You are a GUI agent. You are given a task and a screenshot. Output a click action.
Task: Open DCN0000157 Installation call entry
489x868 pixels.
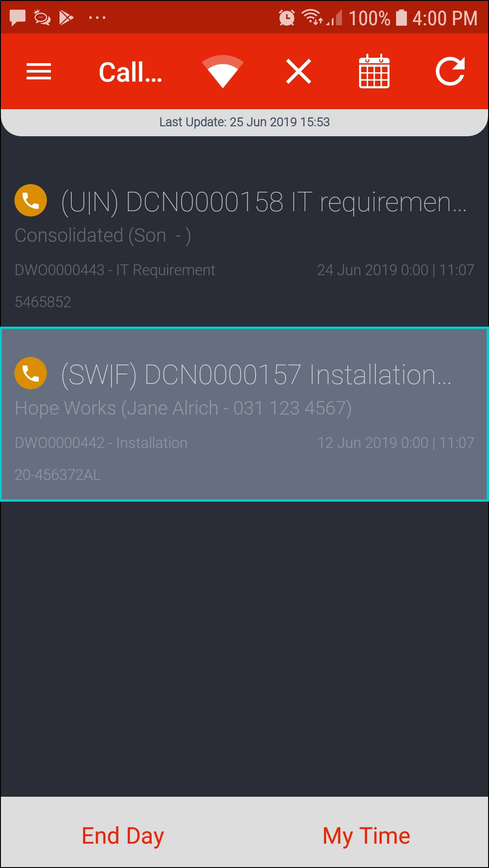(244, 414)
